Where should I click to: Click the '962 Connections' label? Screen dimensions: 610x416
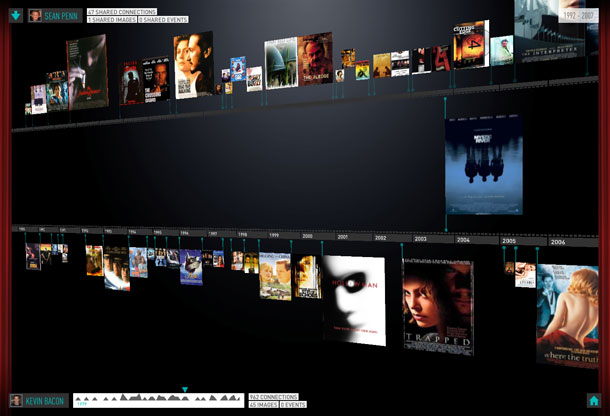click(274, 397)
